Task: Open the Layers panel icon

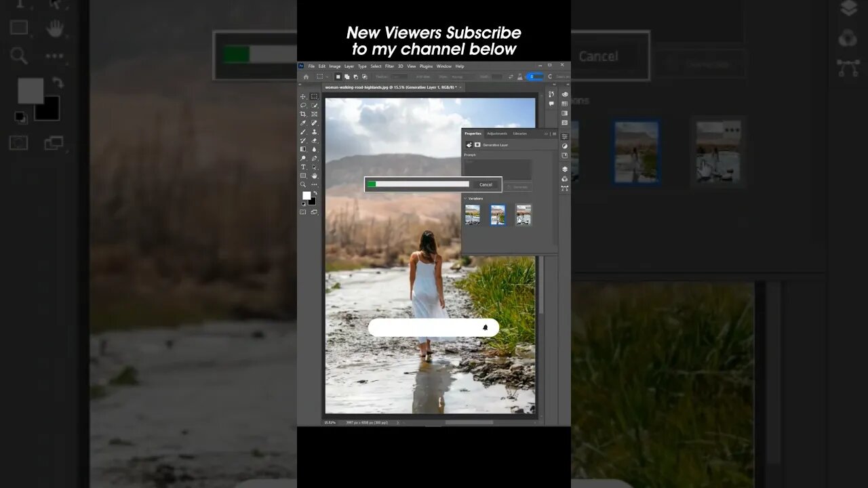Action: click(x=565, y=169)
